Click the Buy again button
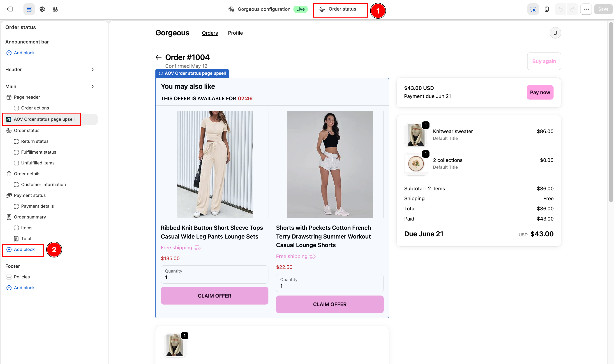The width and height of the screenshot is (614, 364). (544, 61)
